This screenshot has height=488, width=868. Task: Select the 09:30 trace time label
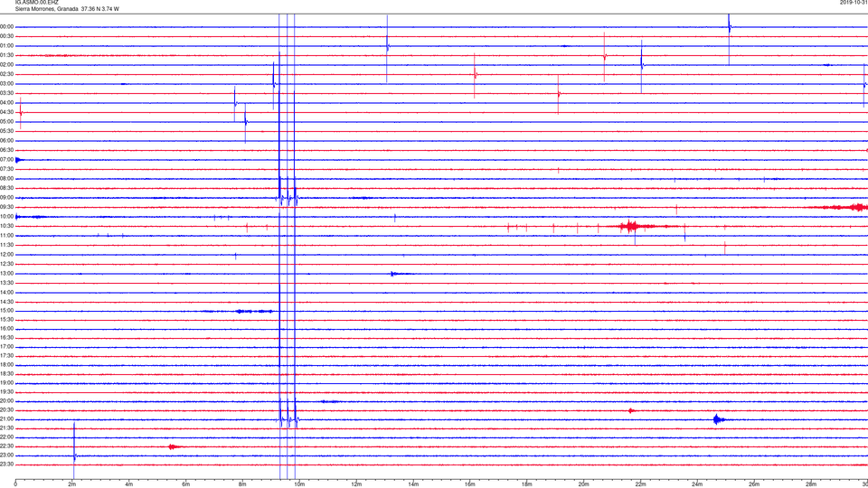click(6, 207)
